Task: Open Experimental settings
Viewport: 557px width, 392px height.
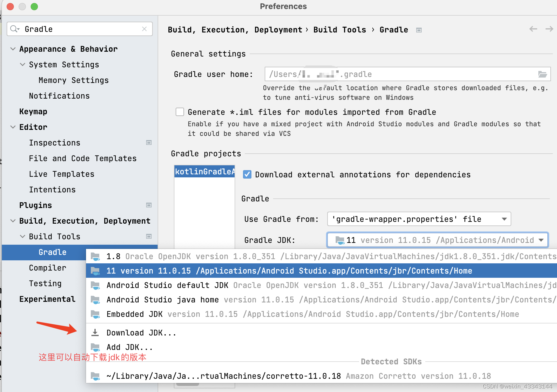Action: click(47, 299)
